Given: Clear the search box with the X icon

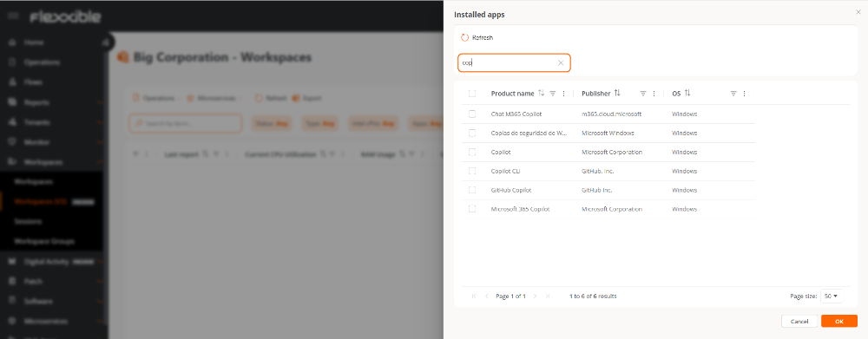Looking at the screenshot, I should coord(561,63).
